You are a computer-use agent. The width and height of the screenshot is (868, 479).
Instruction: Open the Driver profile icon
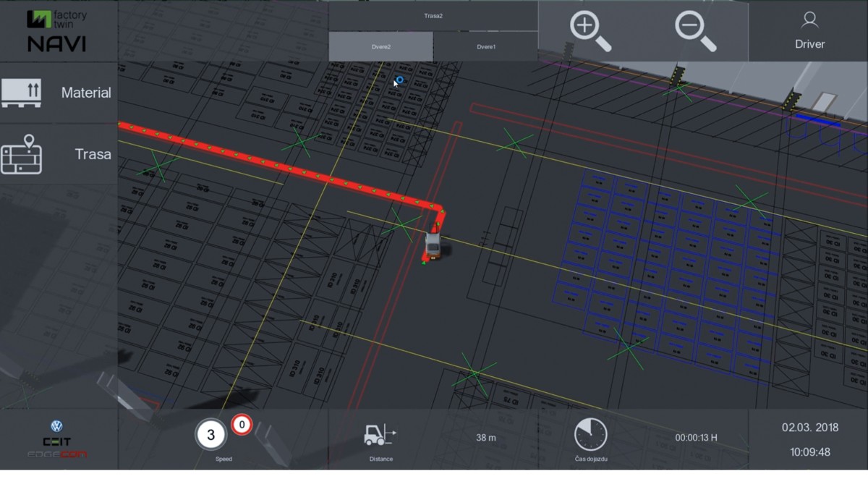(x=809, y=20)
